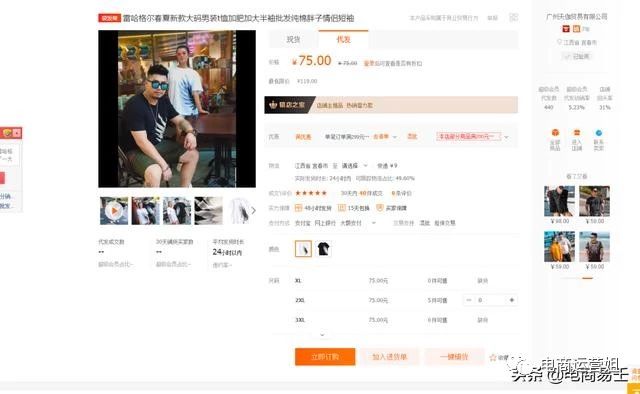The width and height of the screenshot is (640, 394).
Task: Select fifth gallery thumbnail of white tee
Action: (239, 211)
